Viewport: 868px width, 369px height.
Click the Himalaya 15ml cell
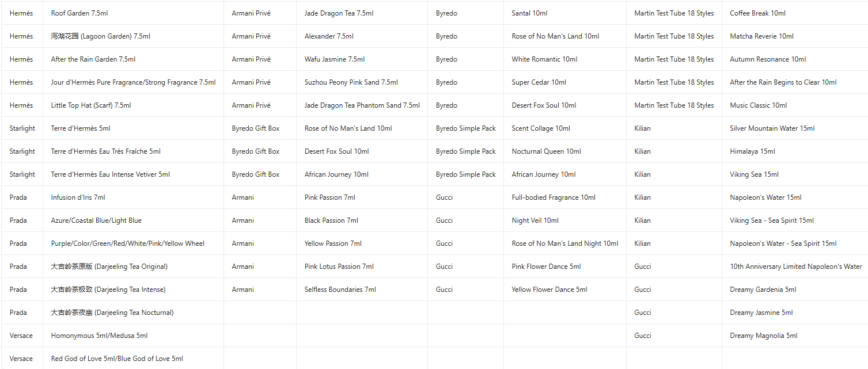click(x=752, y=151)
